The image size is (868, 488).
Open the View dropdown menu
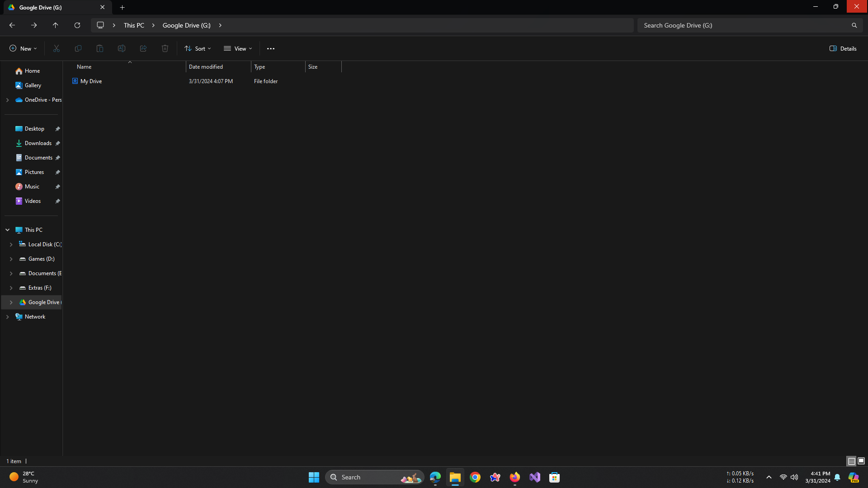tap(238, 48)
